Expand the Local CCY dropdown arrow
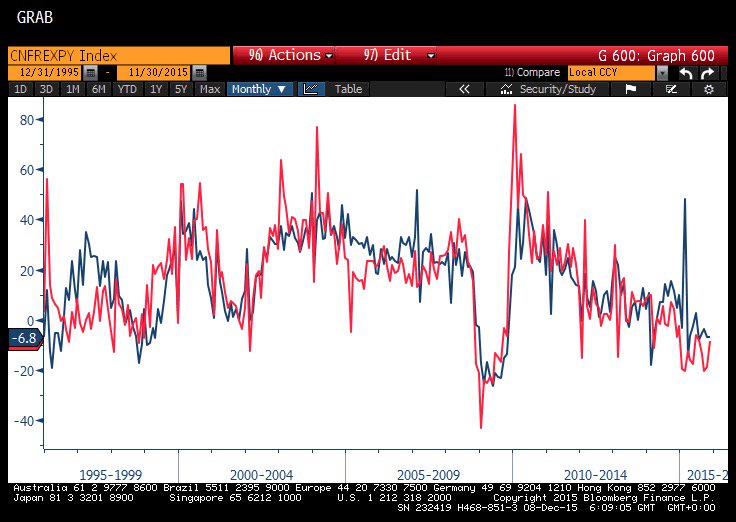The width and height of the screenshot is (736, 522). point(662,73)
